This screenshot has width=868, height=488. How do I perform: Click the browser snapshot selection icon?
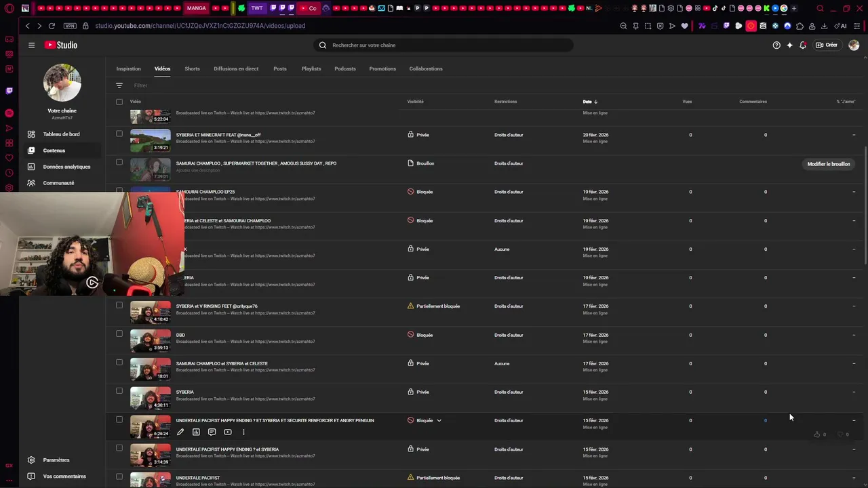pos(648,26)
